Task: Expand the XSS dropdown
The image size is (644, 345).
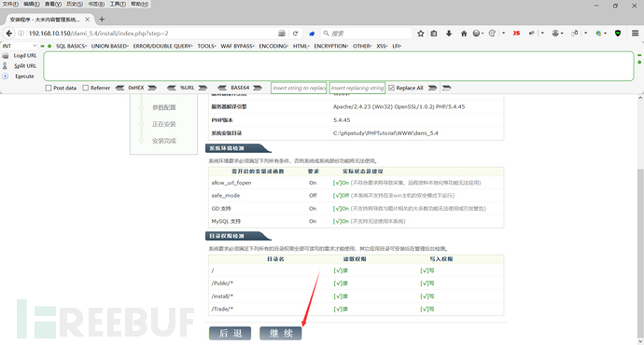Action: pyautogui.click(x=382, y=46)
